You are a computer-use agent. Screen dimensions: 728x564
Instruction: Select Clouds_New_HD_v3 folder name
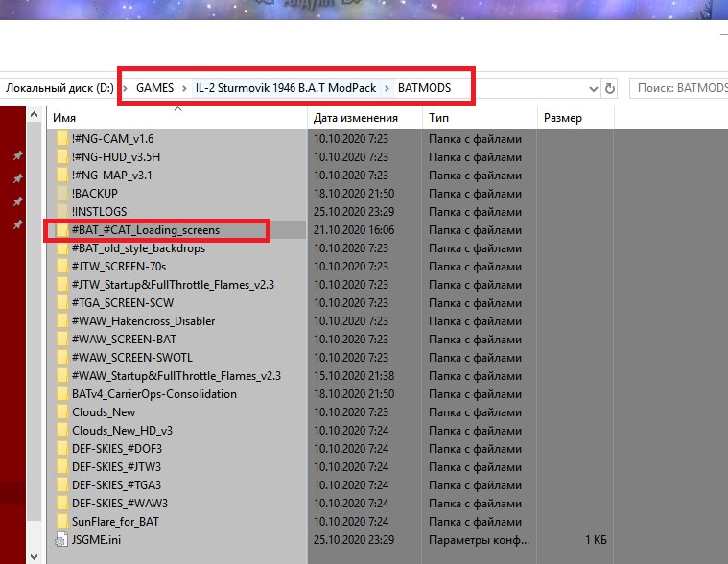point(122,431)
